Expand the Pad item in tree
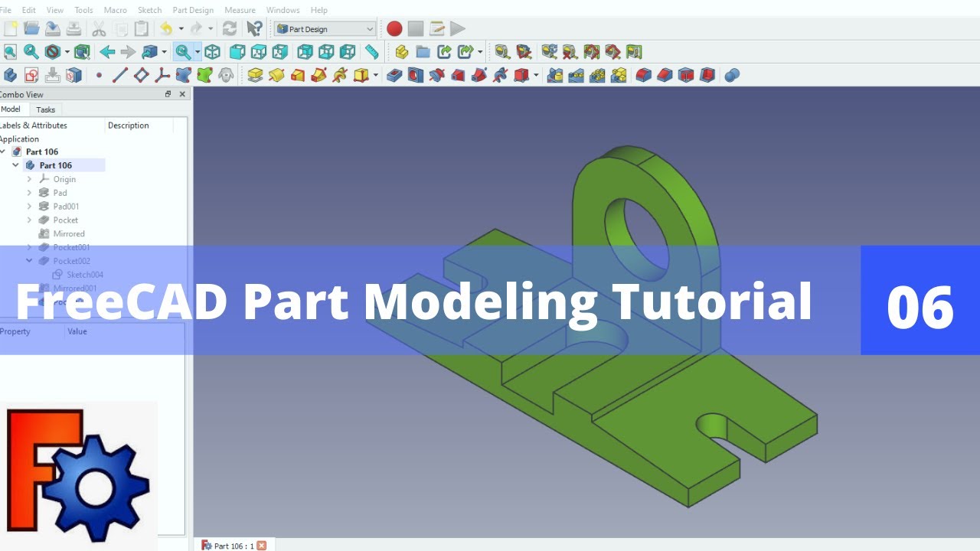This screenshot has height=551, width=980. tap(29, 193)
